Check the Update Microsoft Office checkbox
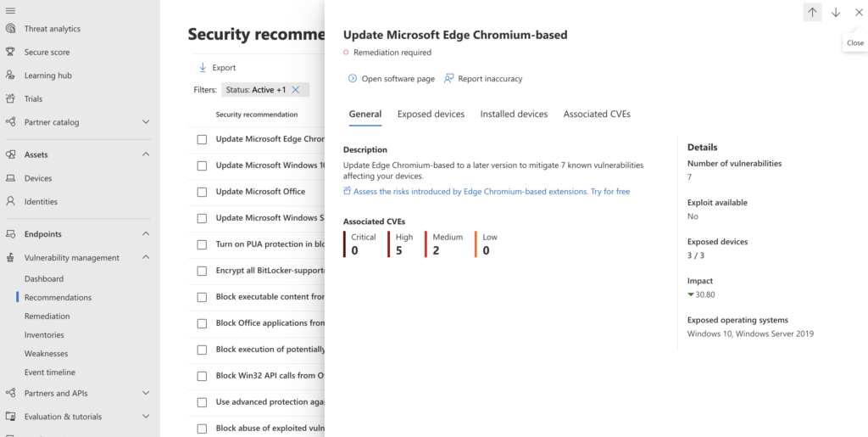This screenshot has width=868, height=437. [202, 193]
